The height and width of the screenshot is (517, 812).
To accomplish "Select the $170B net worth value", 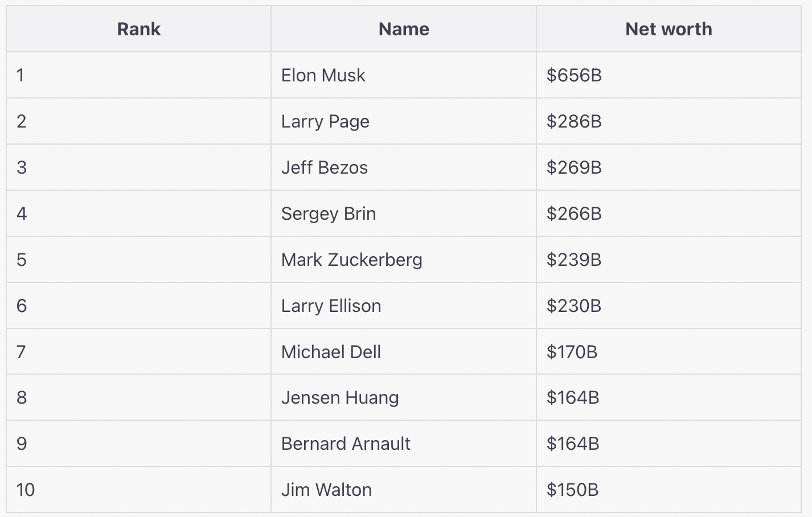I will [572, 352].
